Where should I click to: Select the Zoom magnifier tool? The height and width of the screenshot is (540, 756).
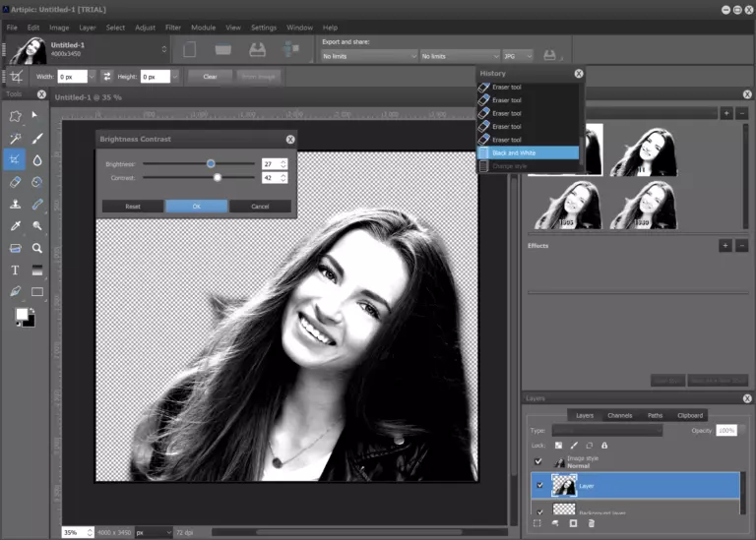click(x=37, y=248)
